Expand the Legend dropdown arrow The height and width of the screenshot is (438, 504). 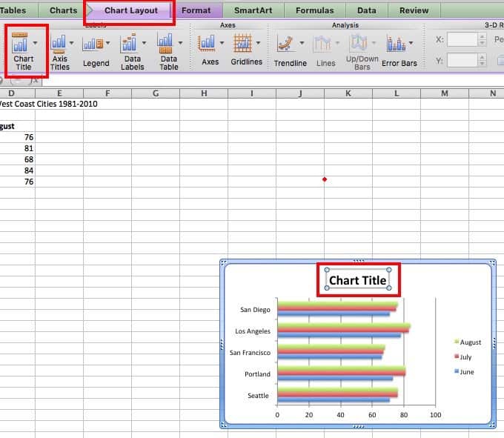pyautogui.click(x=108, y=43)
